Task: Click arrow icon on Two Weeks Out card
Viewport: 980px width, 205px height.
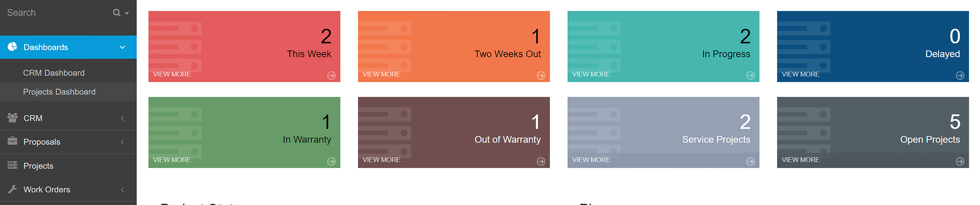Action: click(541, 75)
